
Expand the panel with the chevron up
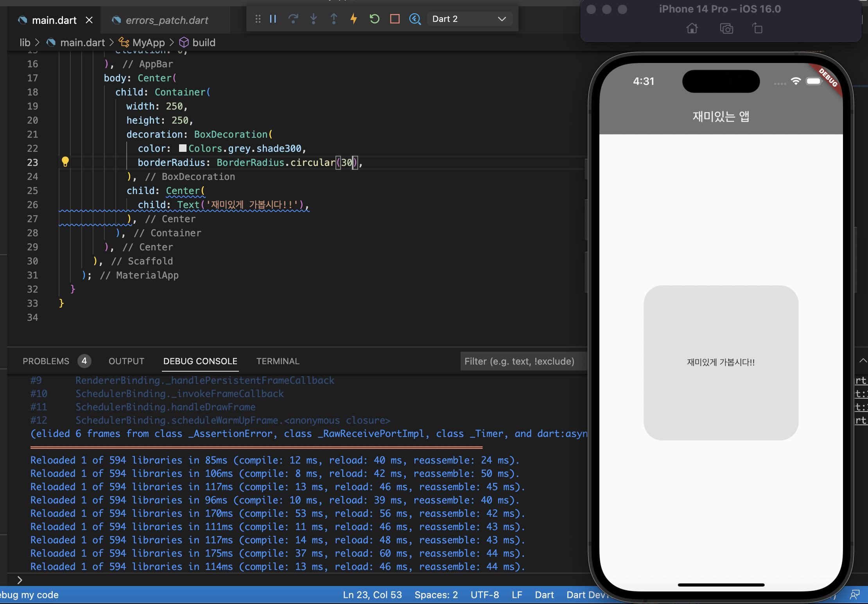[863, 361]
